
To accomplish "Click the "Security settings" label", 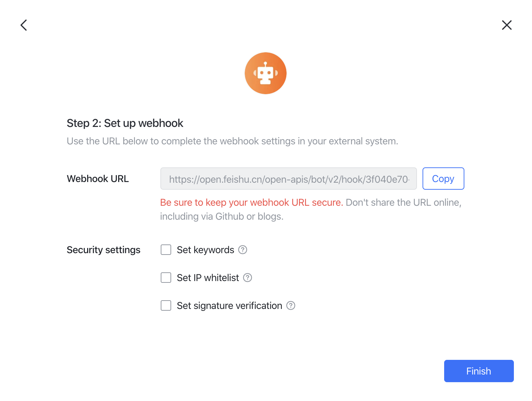I will click(104, 250).
